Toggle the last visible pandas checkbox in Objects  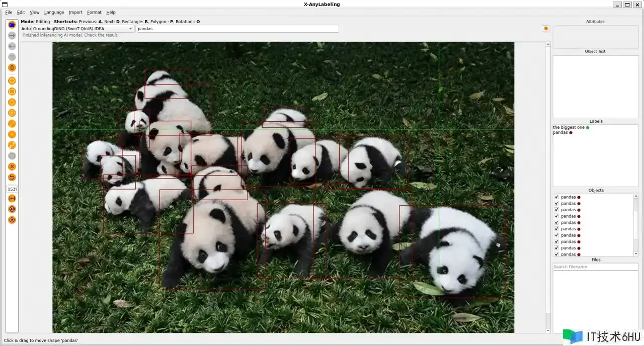click(x=556, y=254)
